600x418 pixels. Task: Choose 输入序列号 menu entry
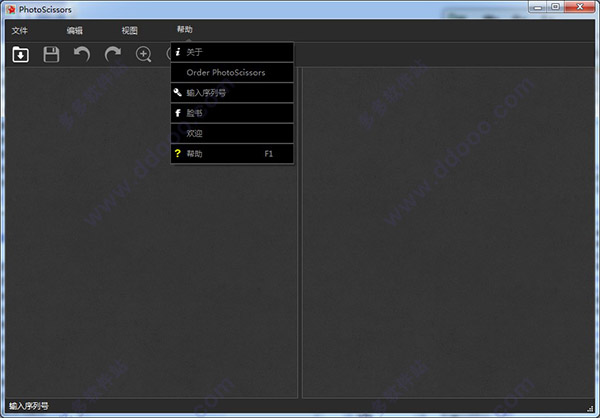(232, 93)
